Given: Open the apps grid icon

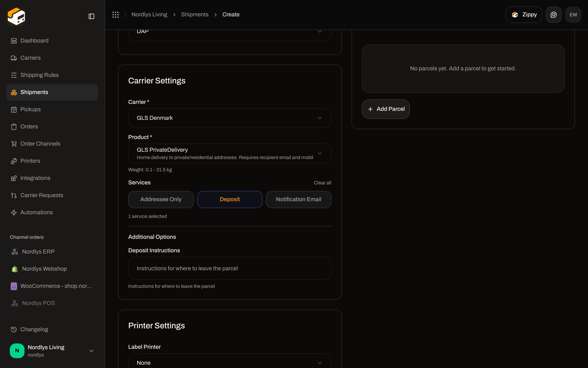Looking at the screenshot, I should click(115, 15).
